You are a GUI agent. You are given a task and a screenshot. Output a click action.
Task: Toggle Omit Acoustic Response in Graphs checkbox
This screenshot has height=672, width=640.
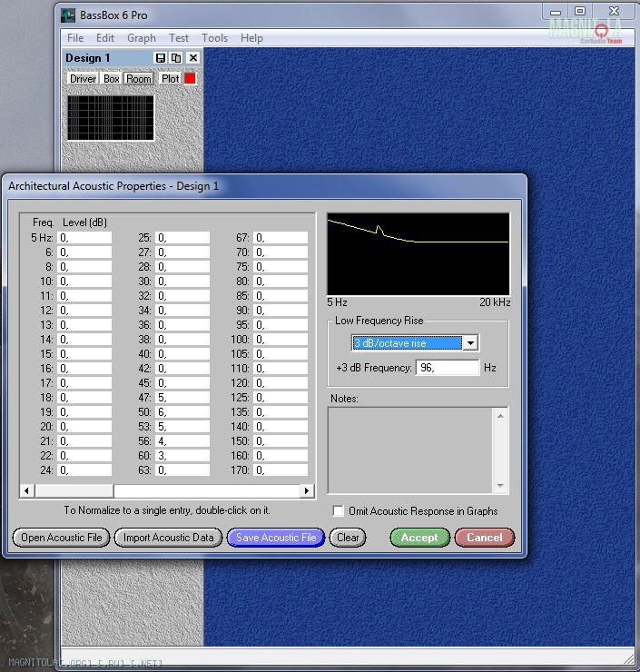coord(338,511)
